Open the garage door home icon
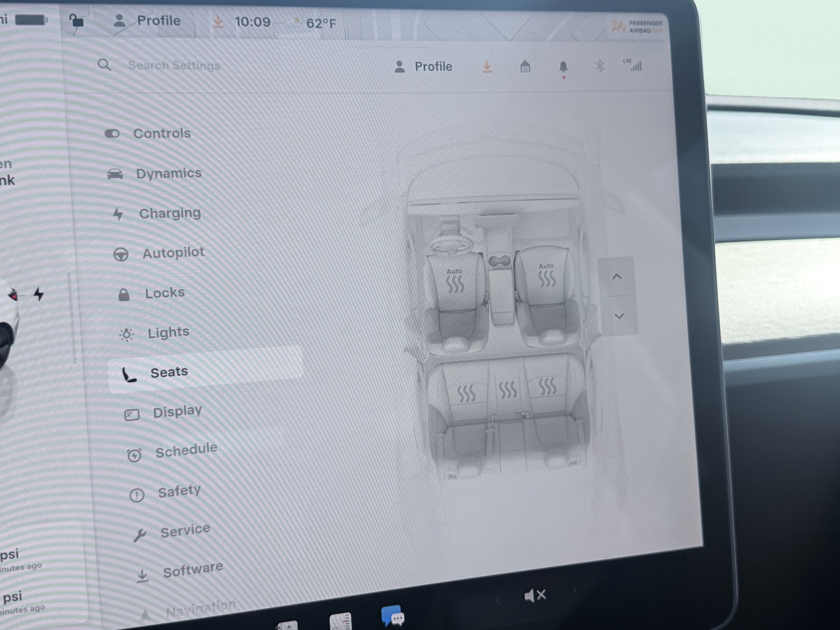 click(525, 67)
